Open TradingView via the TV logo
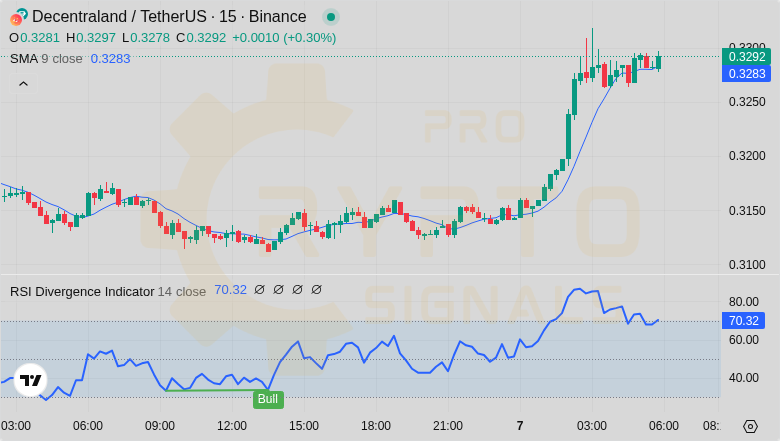 click(x=30, y=380)
